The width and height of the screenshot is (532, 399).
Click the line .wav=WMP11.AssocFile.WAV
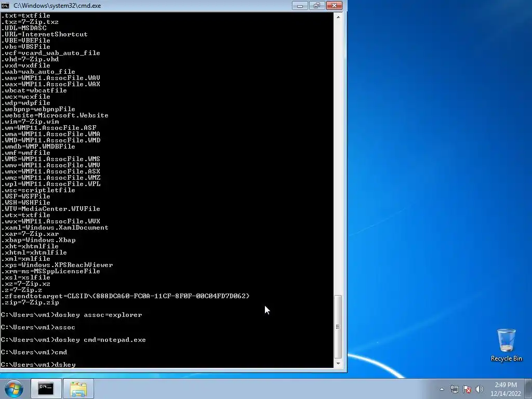coord(50,78)
